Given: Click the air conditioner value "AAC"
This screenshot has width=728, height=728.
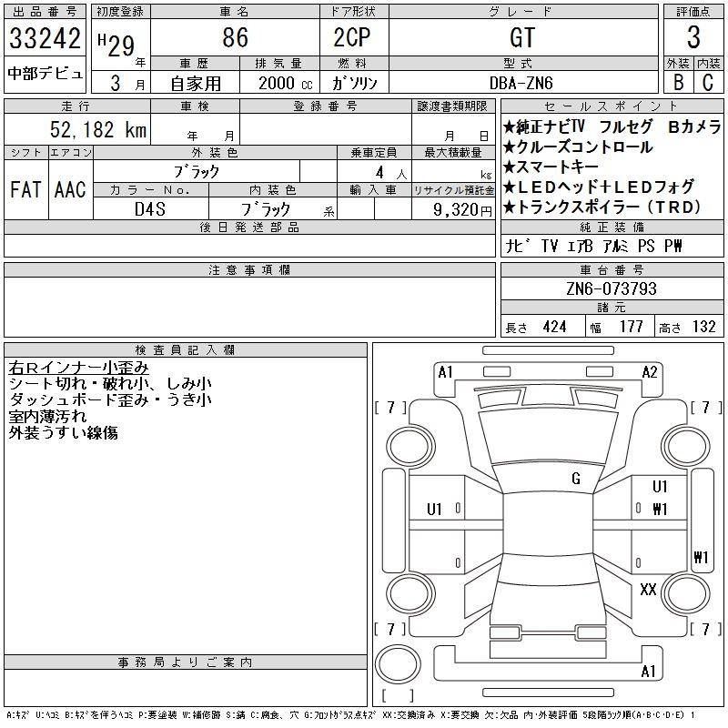Looking at the screenshot, I should click(x=70, y=189).
